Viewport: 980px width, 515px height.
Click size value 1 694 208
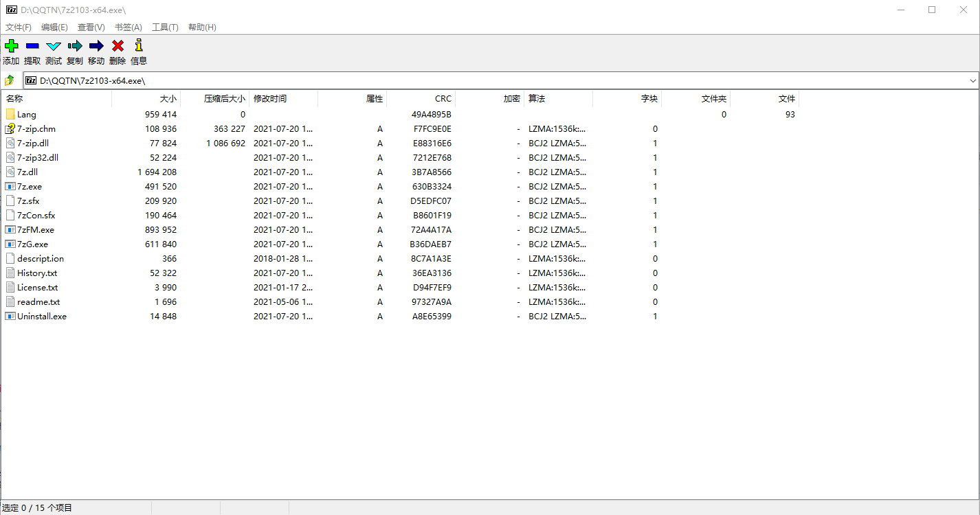click(157, 172)
